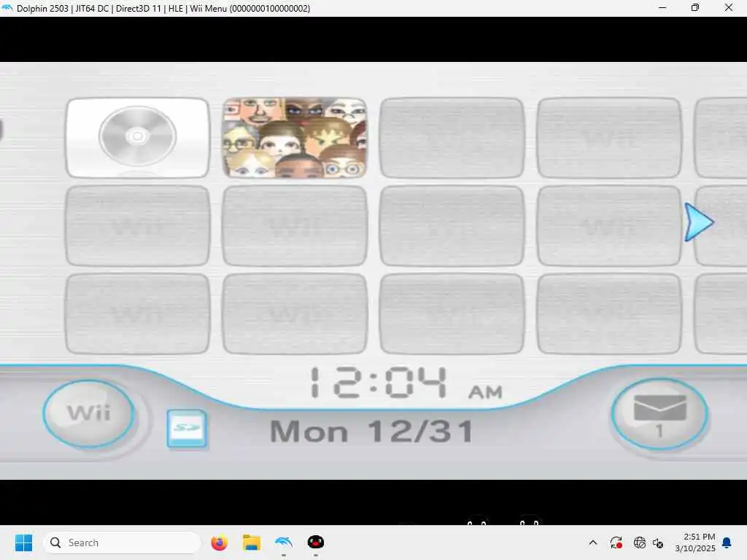747x560 pixels.
Task: Go to next channel page arrow
Action: click(699, 222)
